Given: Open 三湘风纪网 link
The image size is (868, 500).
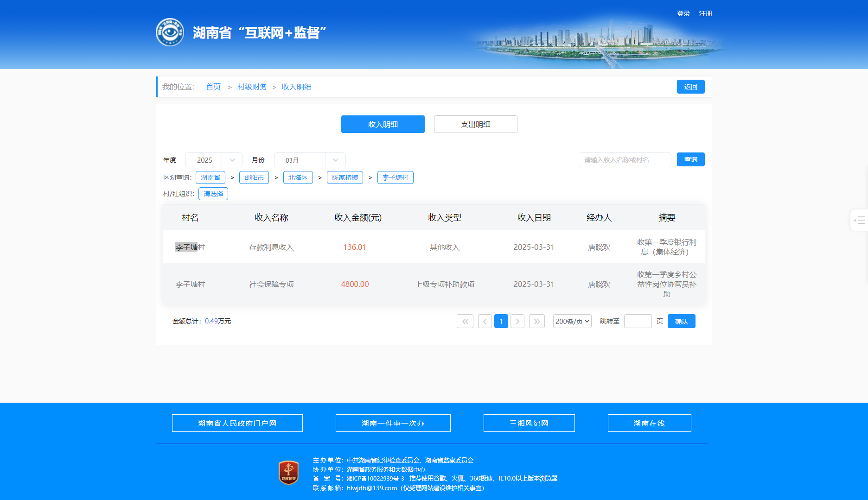Looking at the screenshot, I should click(x=529, y=423).
